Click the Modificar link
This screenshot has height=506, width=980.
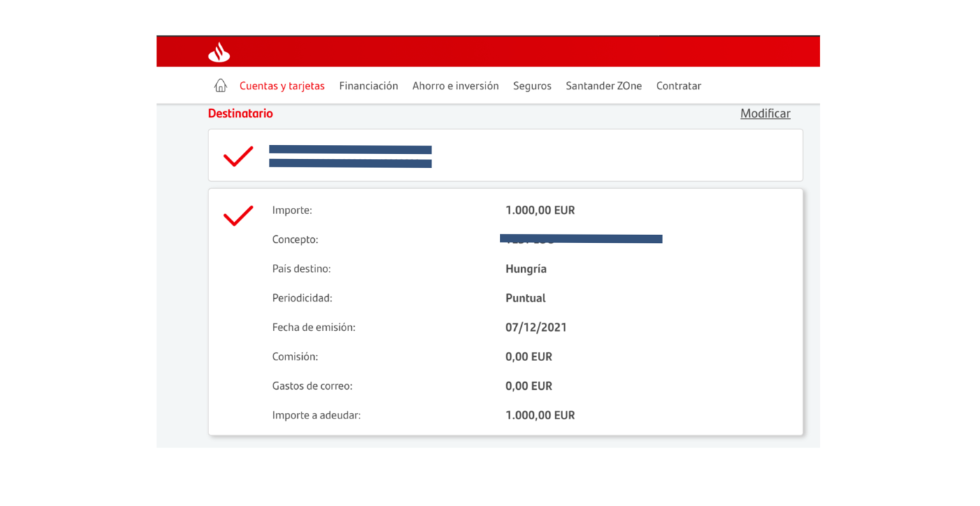coord(765,113)
